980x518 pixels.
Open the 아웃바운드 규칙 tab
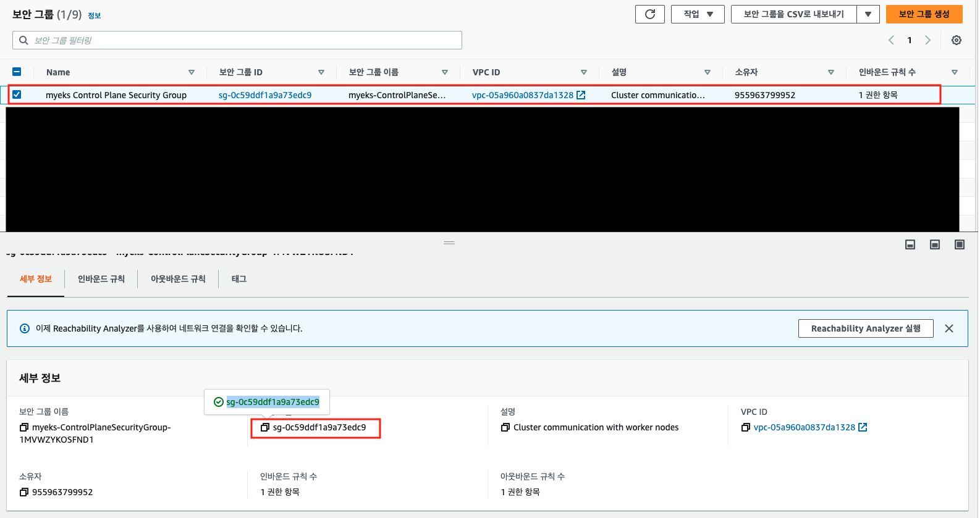click(x=178, y=279)
